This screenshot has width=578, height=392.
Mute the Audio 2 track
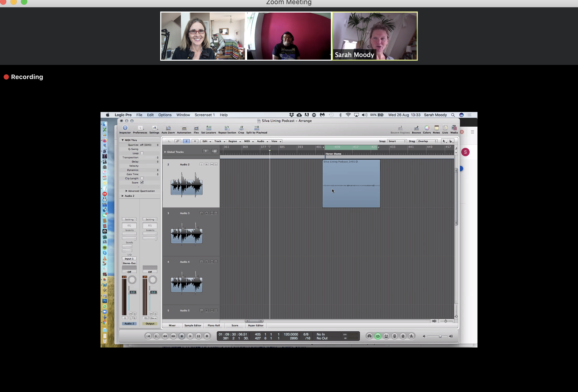point(212,165)
